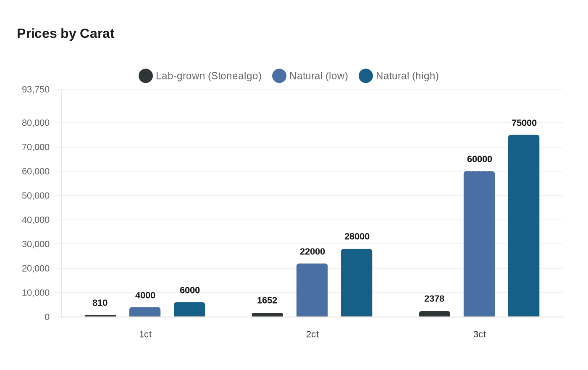Screen dimensions: 588x370
Task: Select the 22000 Natural (low) bar
Action: 312,290
